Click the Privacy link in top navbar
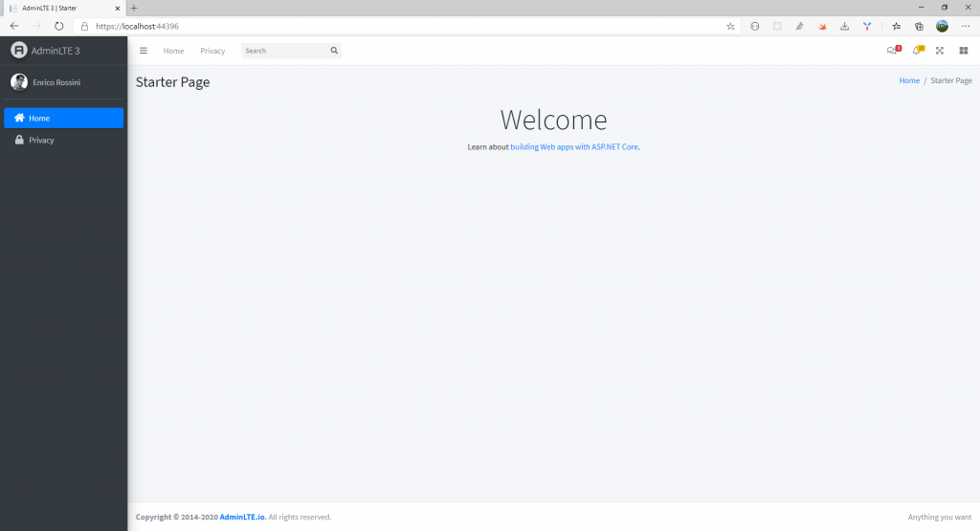Viewport: 980px width, 531px height. (212, 51)
